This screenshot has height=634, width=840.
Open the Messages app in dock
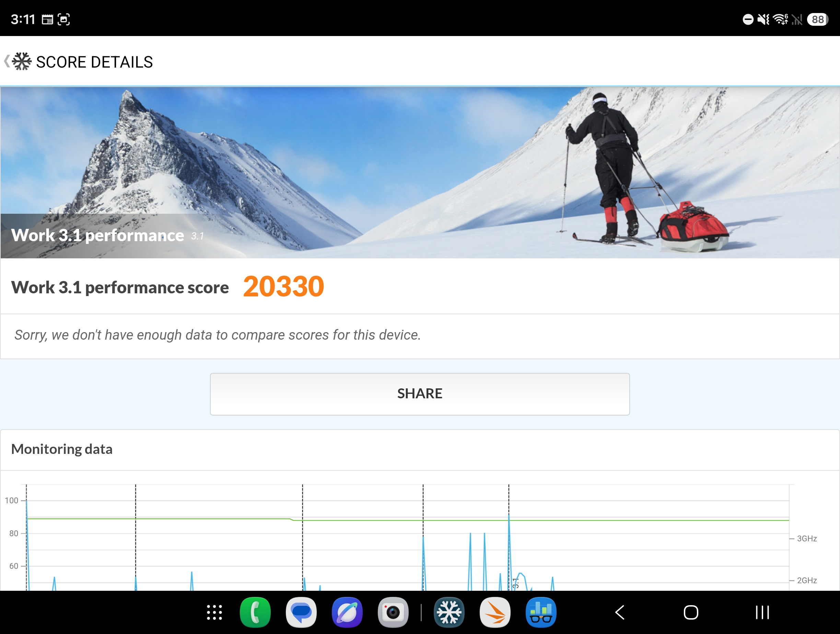coord(301,612)
